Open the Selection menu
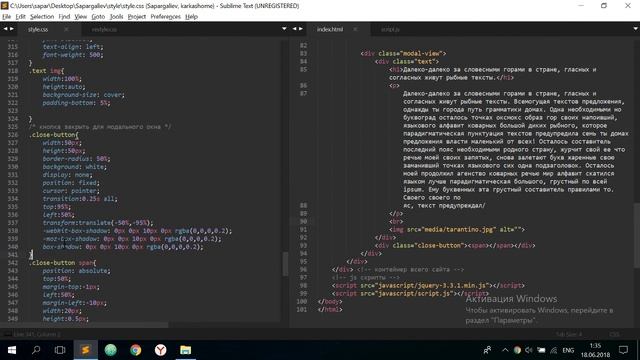This screenshot has height=360, width=640. (42, 17)
